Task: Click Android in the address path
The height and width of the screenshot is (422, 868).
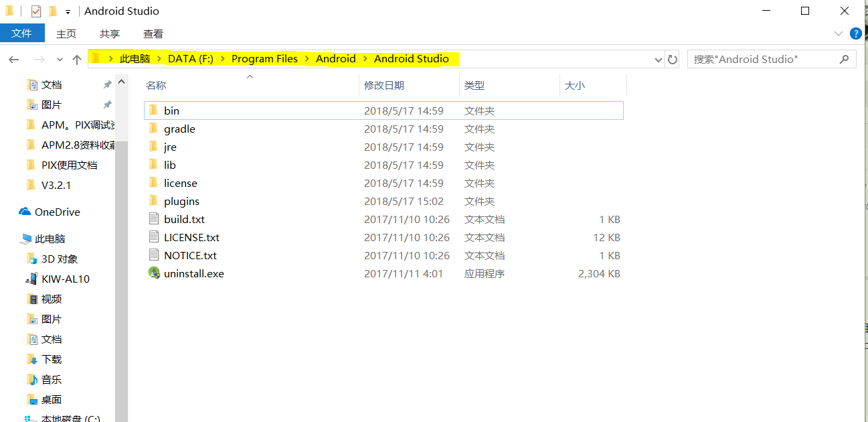Action: [336, 59]
